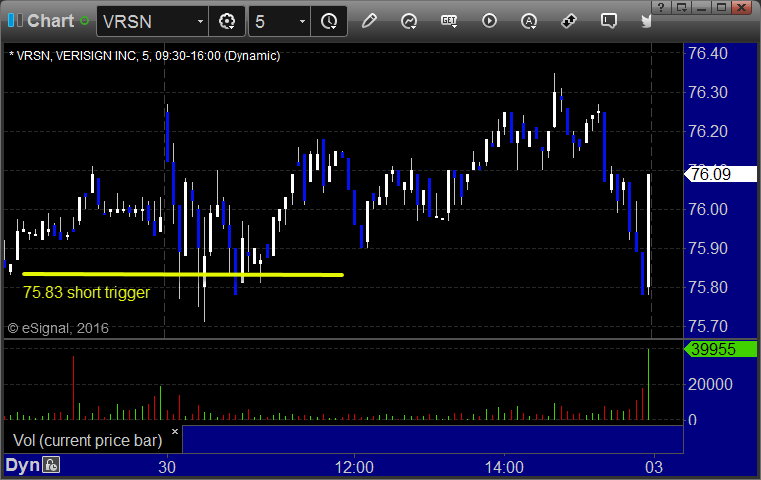Open the time template clock menu

329,21
